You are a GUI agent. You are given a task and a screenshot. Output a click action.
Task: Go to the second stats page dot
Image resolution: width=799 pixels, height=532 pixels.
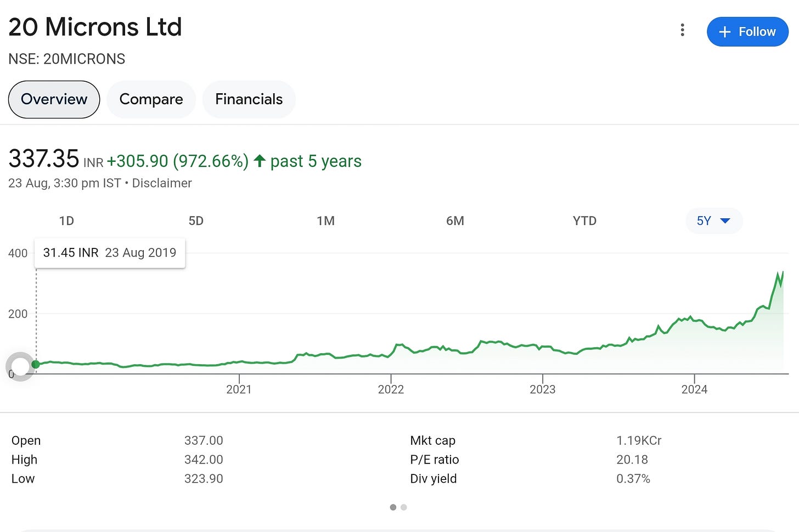tap(404, 507)
